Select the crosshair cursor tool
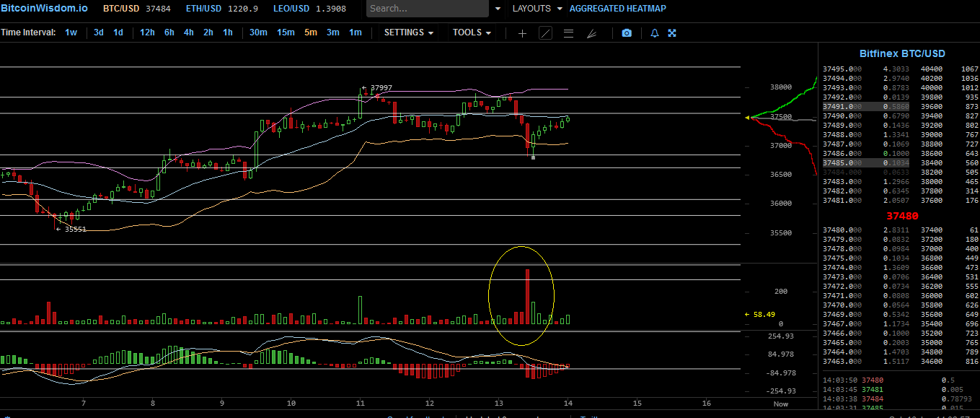Image resolution: width=980 pixels, height=418 pixels. 523,33
